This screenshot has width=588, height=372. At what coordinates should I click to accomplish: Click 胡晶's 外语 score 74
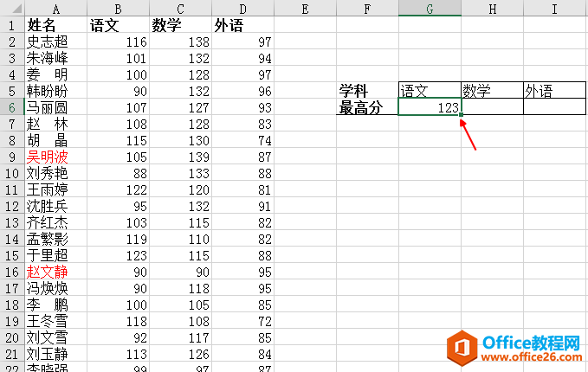click(265, 140)
